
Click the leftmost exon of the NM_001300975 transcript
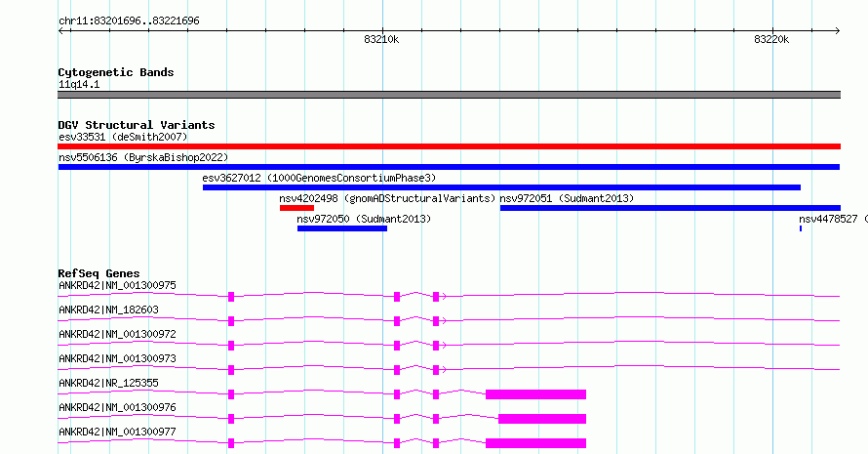pos(231,297)
